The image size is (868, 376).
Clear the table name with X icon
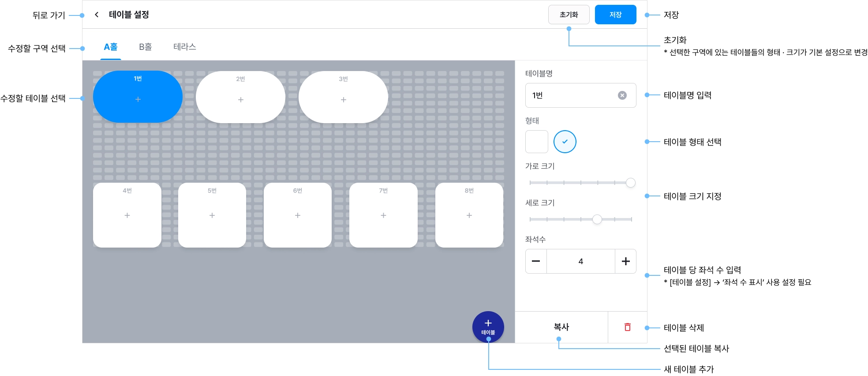pyautogui.click(x=622, y=95)
